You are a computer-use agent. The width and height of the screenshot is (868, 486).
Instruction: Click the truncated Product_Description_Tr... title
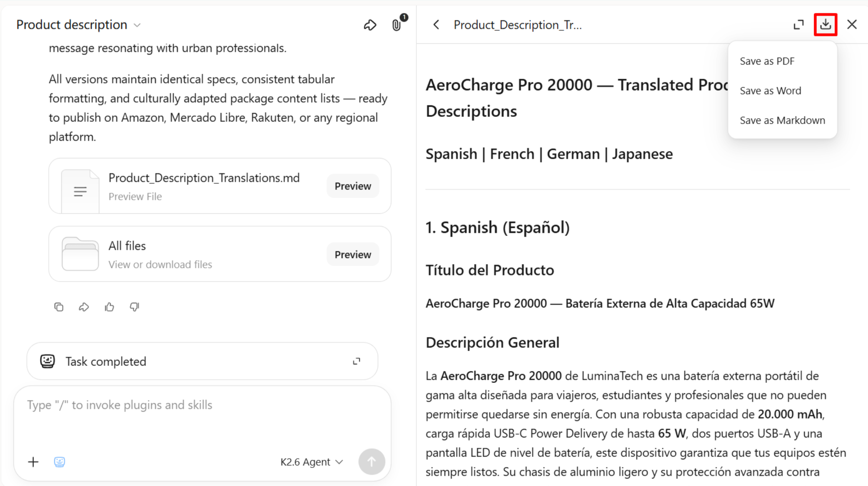click(x=518, y=25)
